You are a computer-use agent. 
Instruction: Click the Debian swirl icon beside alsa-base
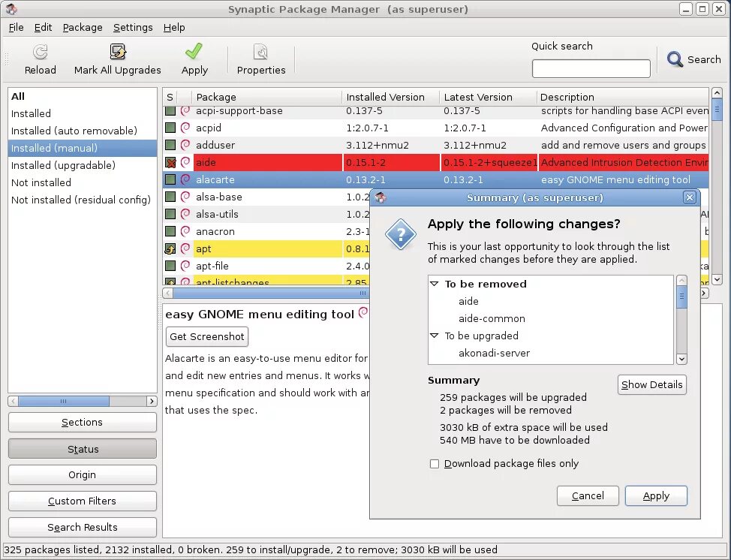click(x=185, y=197)
